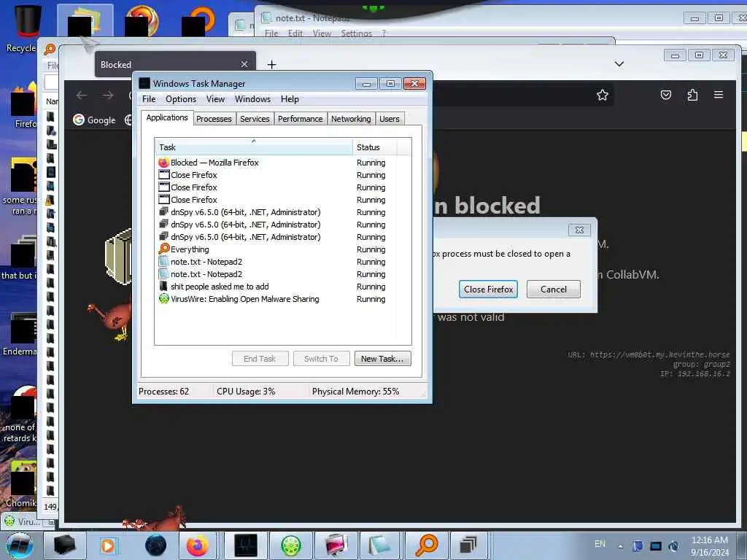Switch to the Users tab
Viewport: 747px width, 560px height.
[x=390, y=119]
